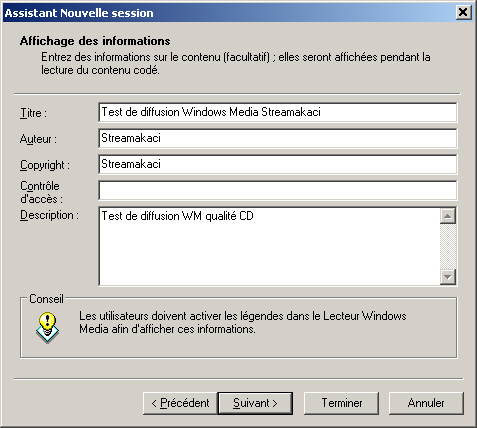This screenshot has width=477, height=428.
Task: Click the Affichage des informations heading
Action: 95,41
